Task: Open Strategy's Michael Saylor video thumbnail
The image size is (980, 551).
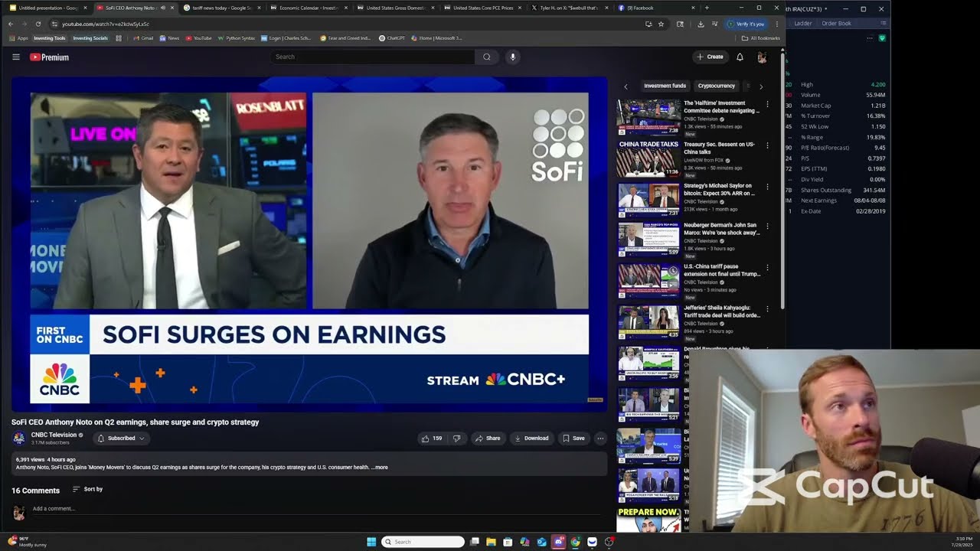Action: click(x=649, y=199)
